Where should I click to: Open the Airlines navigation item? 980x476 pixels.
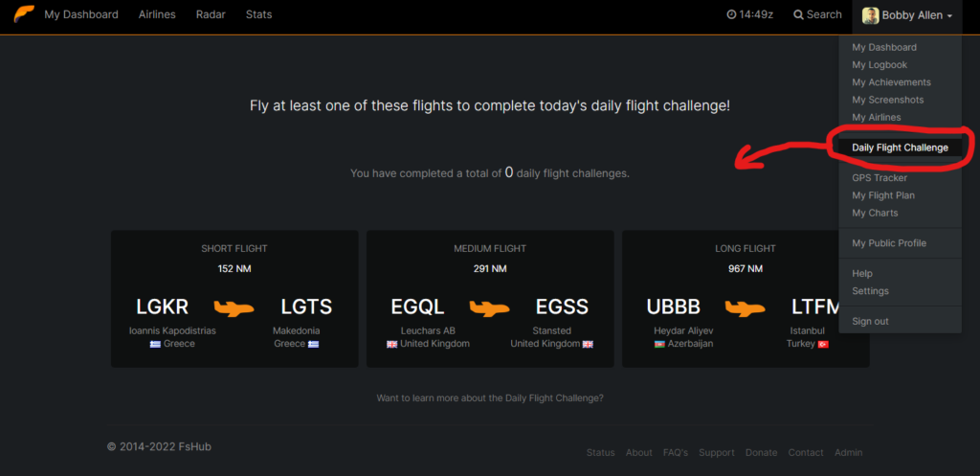(x=157, y=14)
